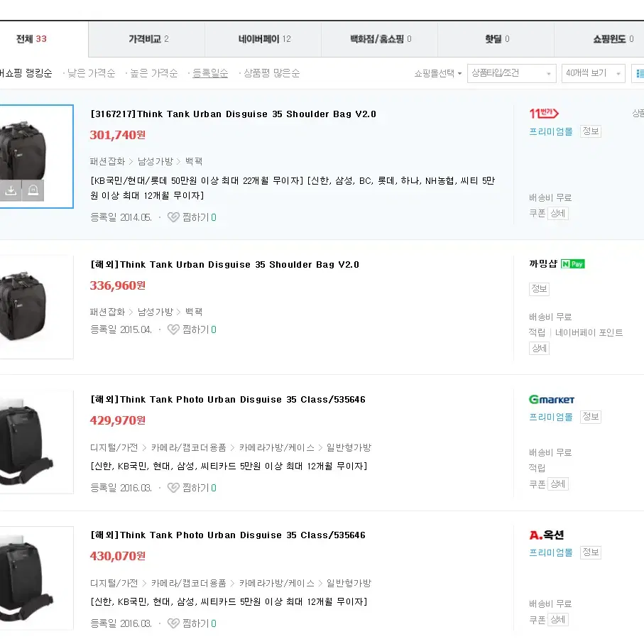Open the 옥션 store logo
The width and height of the screenshot is (644, 644).
tap(546, 535)
